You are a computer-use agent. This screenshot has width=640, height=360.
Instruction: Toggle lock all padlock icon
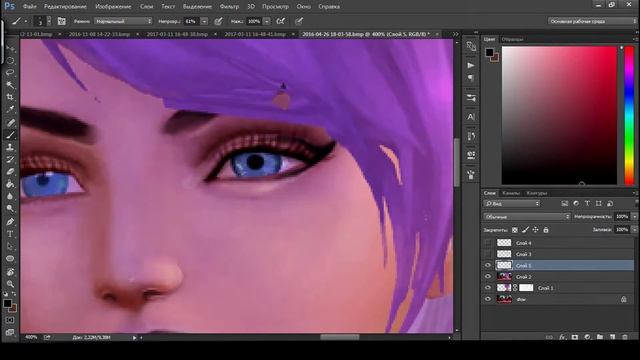coord(546,230)
